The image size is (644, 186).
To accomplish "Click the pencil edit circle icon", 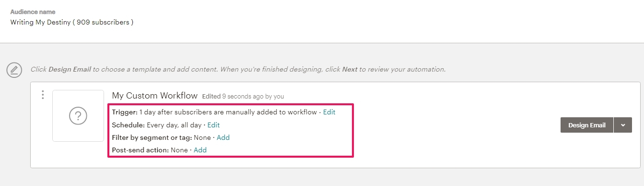I will (14, 70).
